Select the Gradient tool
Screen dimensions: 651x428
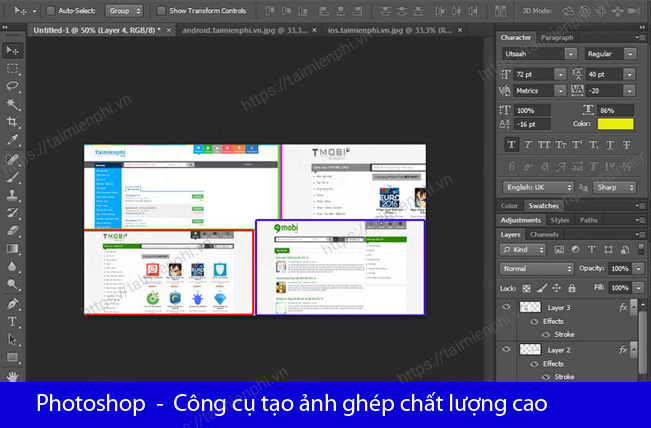point(12,249)
